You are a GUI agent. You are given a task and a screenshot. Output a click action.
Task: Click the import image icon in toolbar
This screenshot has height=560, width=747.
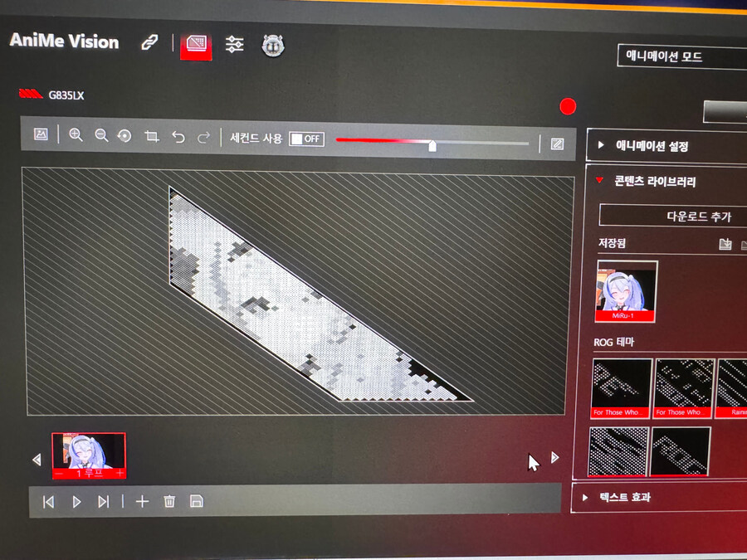(41, 134)
